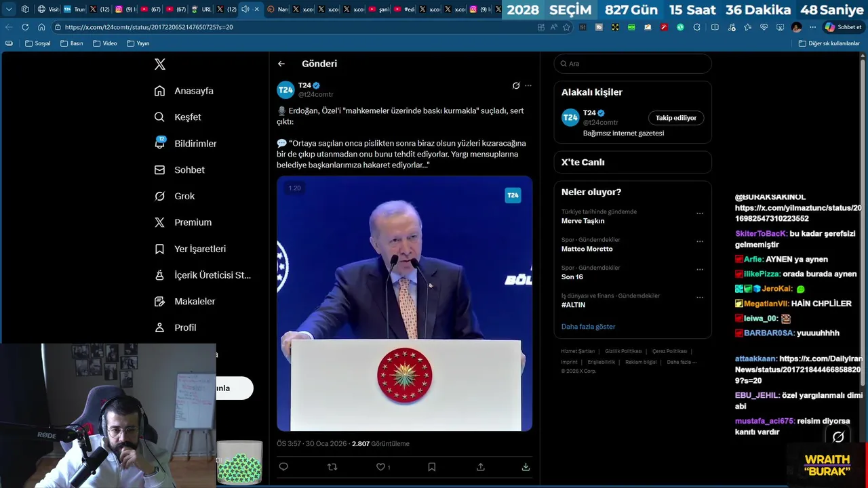Open Yer İşaretleri bookmarks

[191, 249]
